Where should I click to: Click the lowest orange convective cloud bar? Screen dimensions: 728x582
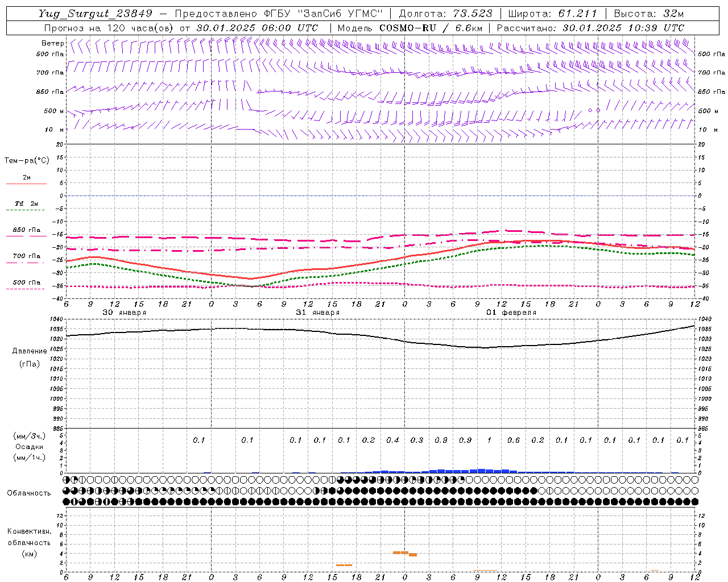tap(344, 565)
